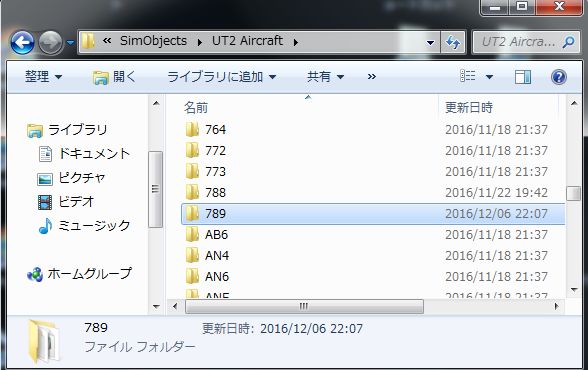Open the 共有 menu
The height and width of the screenshot is (370, 588).
pyautogui.click(x=325, y=77)
